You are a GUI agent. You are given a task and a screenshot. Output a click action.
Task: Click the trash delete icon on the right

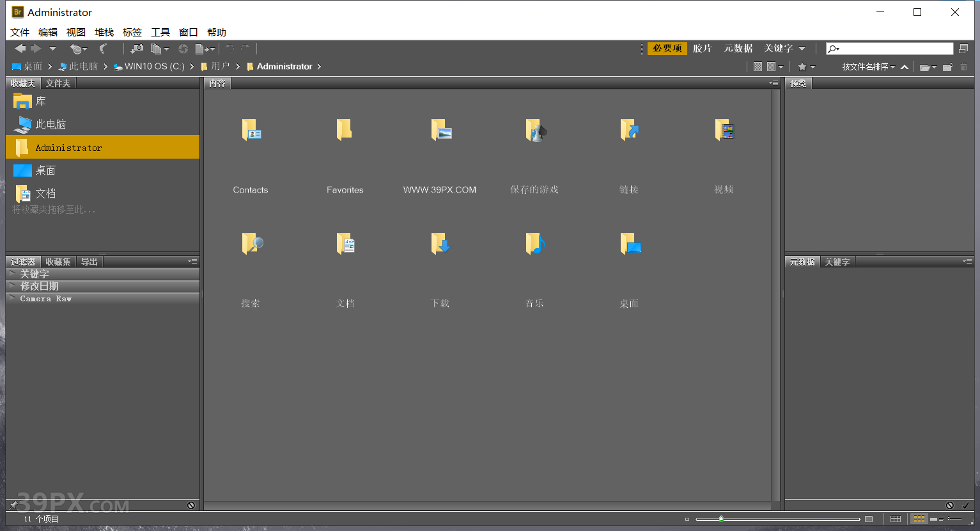[x=964, y=67]
